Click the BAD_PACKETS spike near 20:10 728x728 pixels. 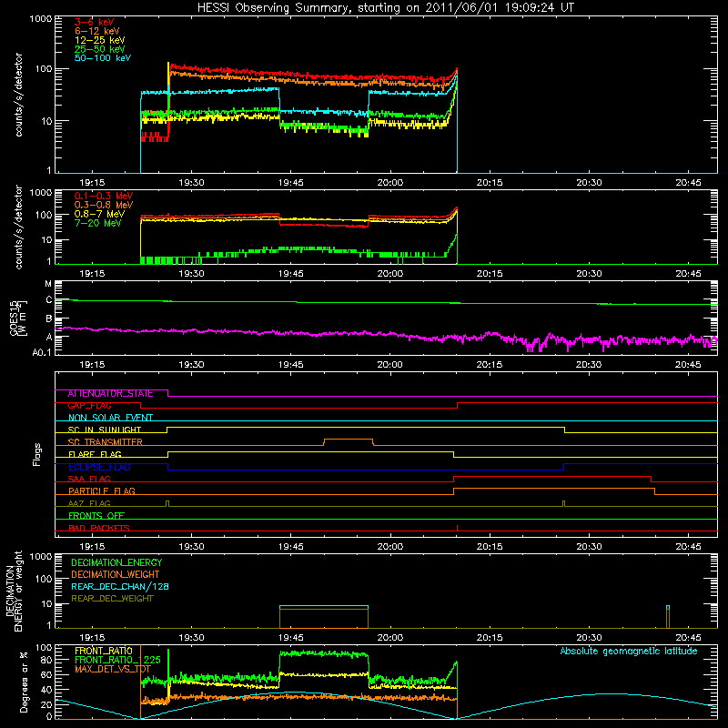coord(458,528)
